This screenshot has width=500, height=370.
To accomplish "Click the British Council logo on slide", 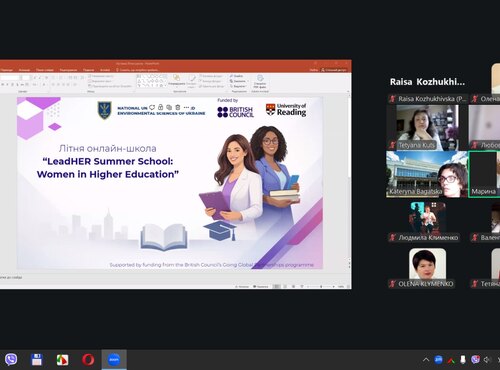I will [x=235, y=112].
